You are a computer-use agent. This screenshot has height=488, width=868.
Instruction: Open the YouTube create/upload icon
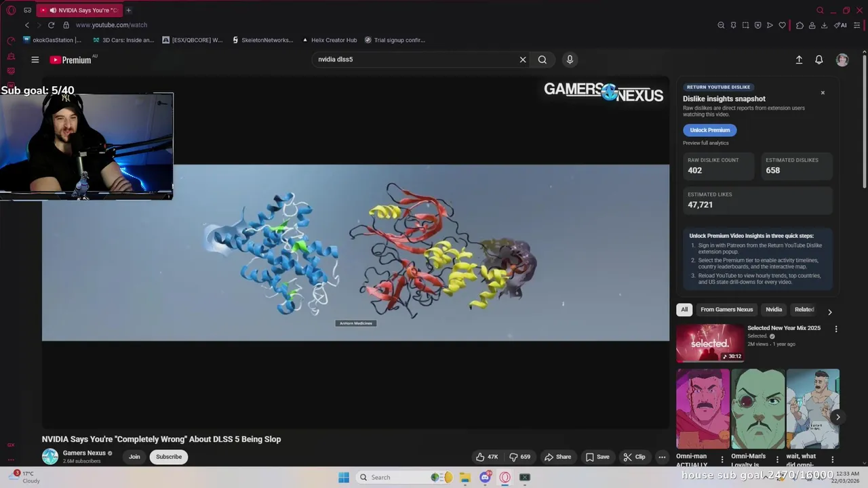pos(799,60)
